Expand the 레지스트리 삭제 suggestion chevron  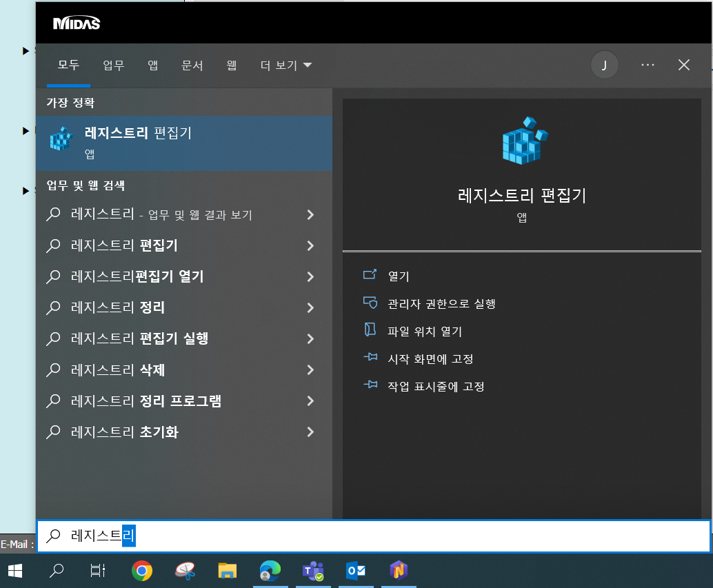[x=310, y=369]
